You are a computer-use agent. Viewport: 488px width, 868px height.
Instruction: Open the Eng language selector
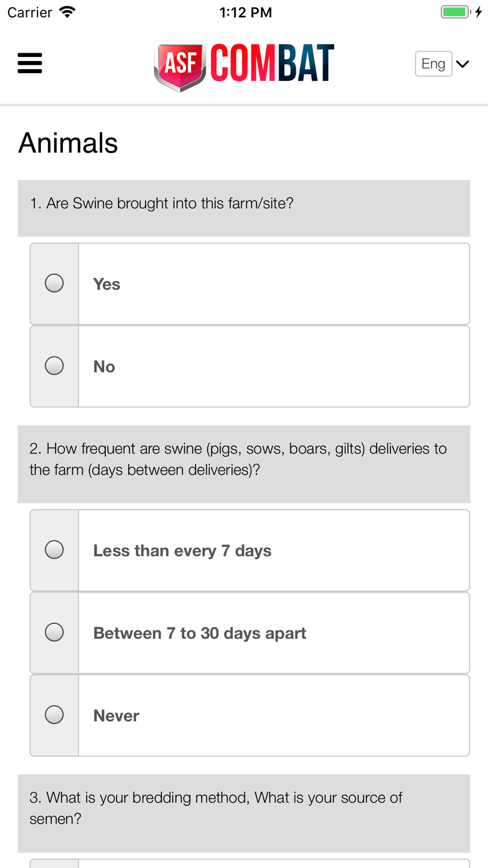coord(433,64)
